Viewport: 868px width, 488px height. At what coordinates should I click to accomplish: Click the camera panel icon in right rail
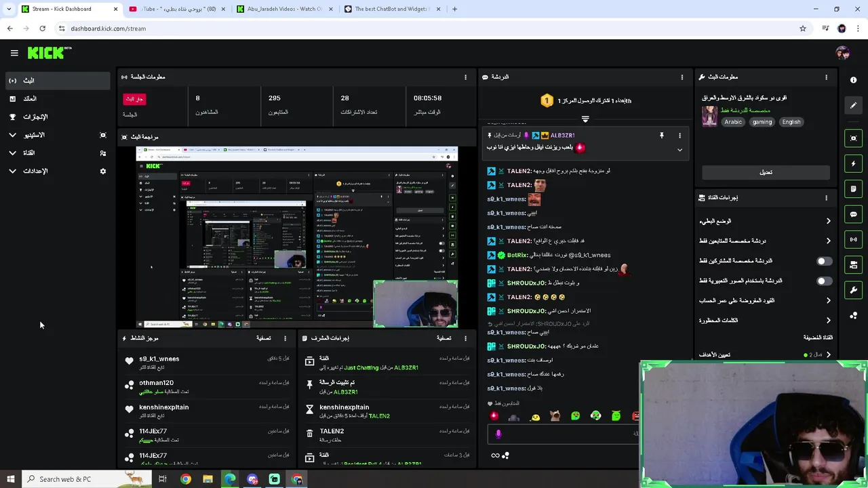pyautogui.click(x=853, y=265)
